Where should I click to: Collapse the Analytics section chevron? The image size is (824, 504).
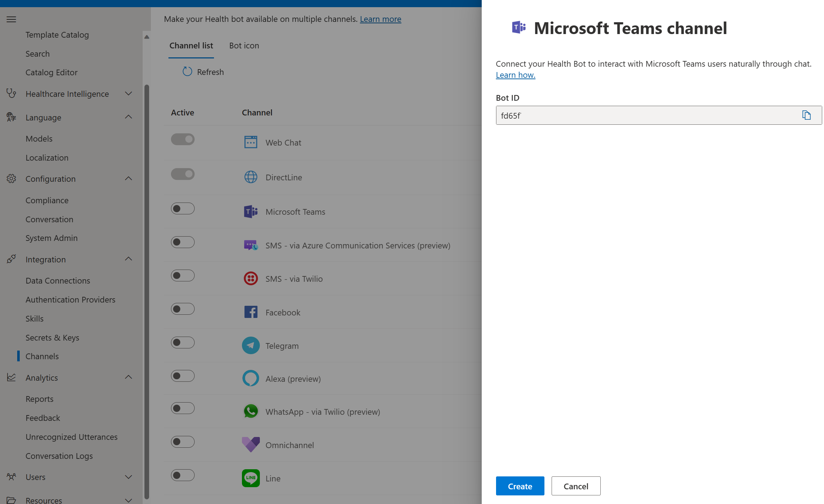coord(128,377)
